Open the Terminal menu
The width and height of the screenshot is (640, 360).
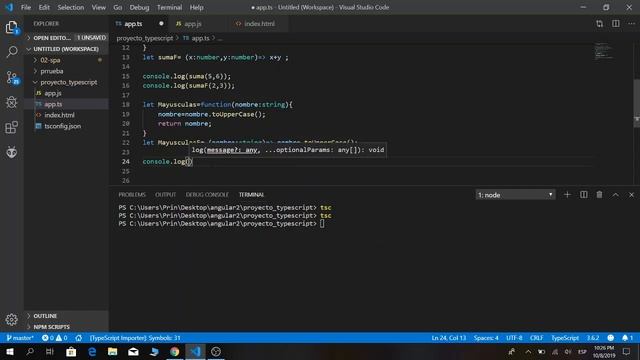coord(169,7)
